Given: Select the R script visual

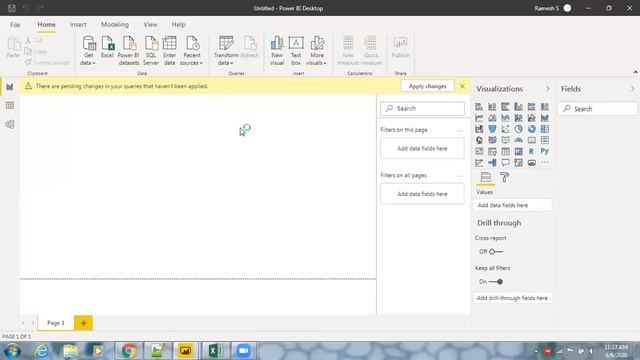Looking at the screenshot, I should click(531, 151).
